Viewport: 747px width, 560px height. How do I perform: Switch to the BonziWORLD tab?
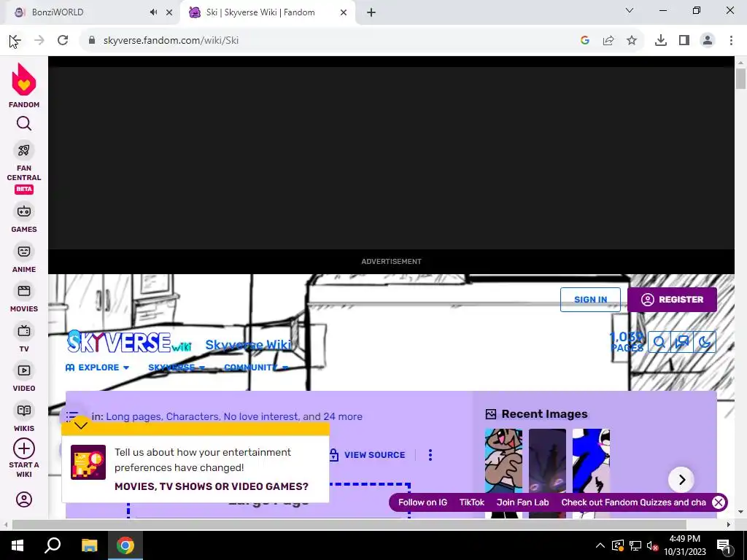pos(90,12)
